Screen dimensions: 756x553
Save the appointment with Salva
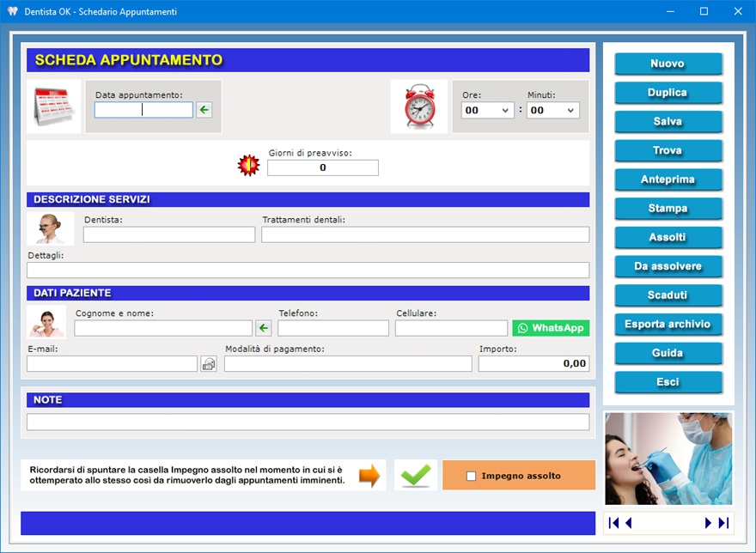(668, 121)
